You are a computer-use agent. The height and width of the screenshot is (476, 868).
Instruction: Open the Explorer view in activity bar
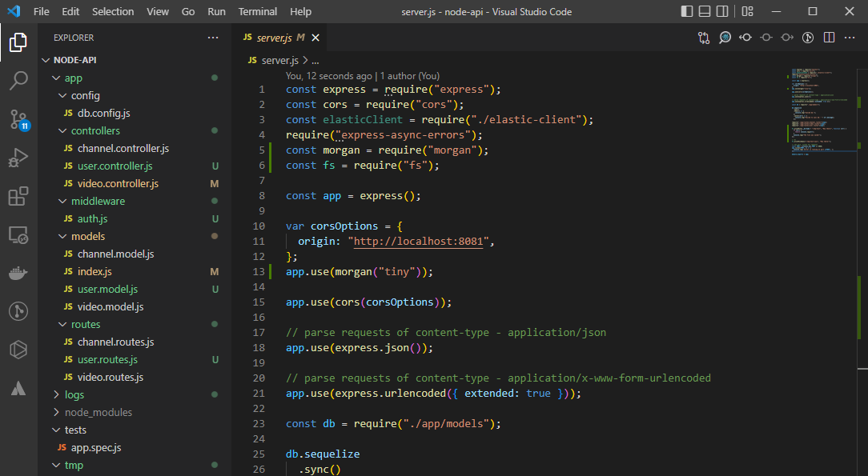click(18, 42)
